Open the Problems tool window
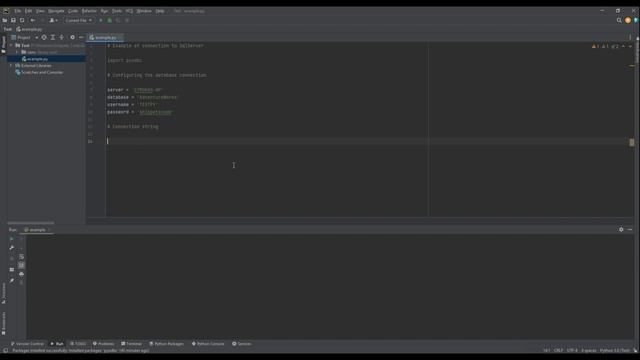Image resolution: width=640 pixels, height=360 pixels. coord(103,344)
